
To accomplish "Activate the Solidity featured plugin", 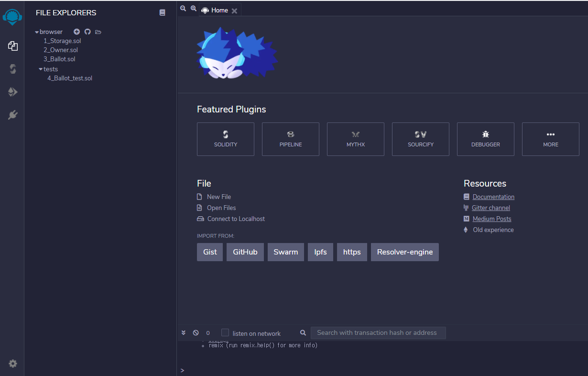I will click(x=226, y=139).
